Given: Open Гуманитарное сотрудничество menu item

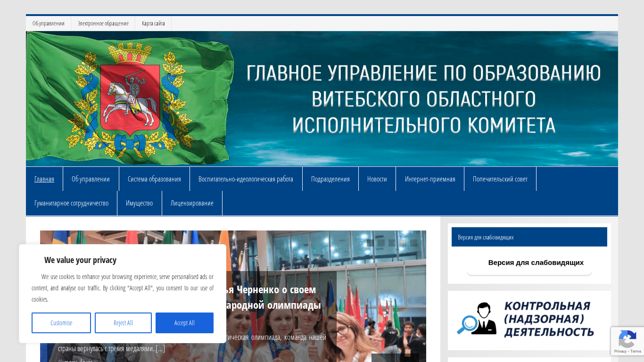Looking at the screenshot, I should tap(71, 203).
